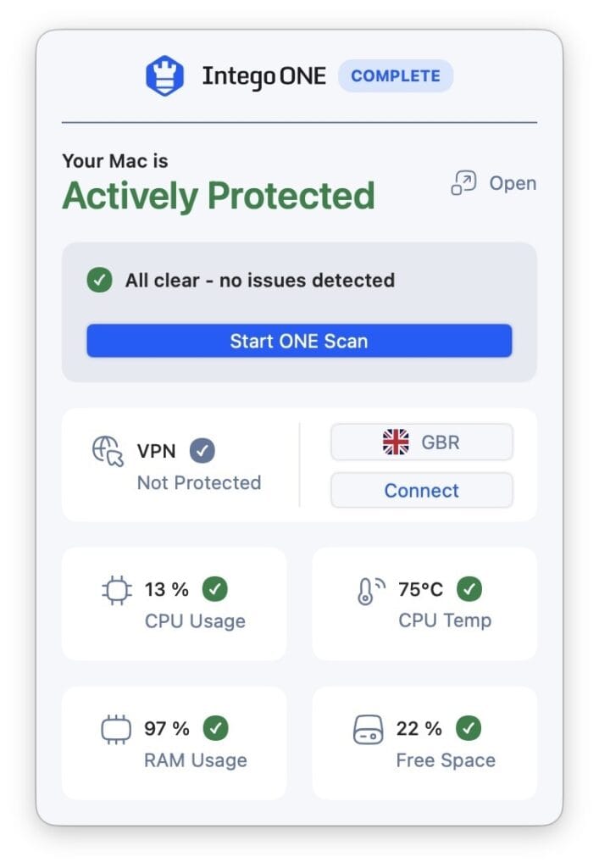Screen dimensions: 599x868
Task: Open the GBR VPN location selector
Action: click(x=421, y=442)
